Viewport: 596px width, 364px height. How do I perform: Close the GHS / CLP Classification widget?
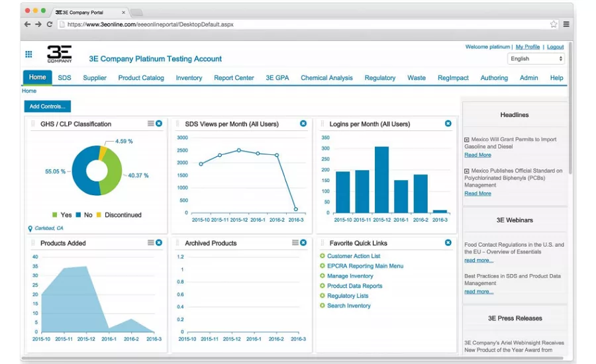click(159, 124)
